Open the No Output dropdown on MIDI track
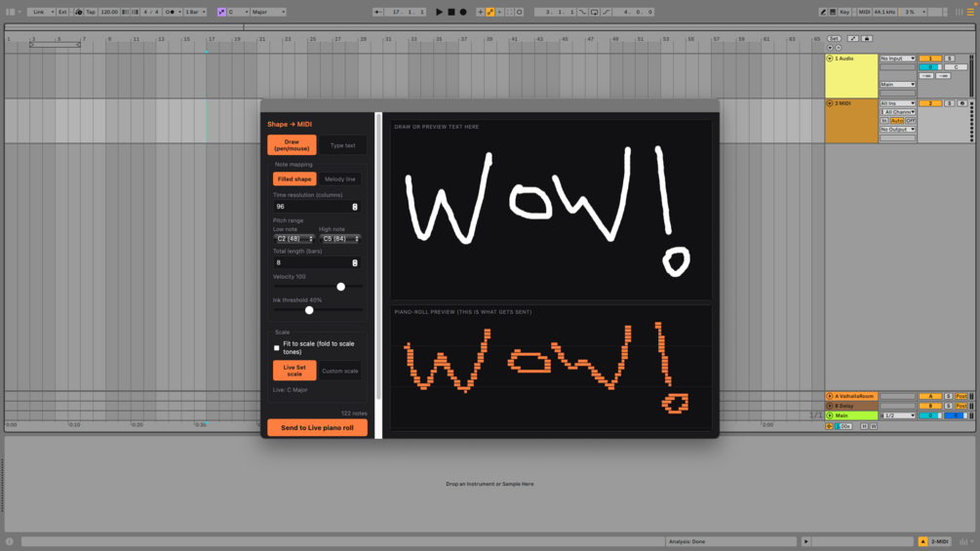Viewport: 980px width, 551px height. [897, 130]
